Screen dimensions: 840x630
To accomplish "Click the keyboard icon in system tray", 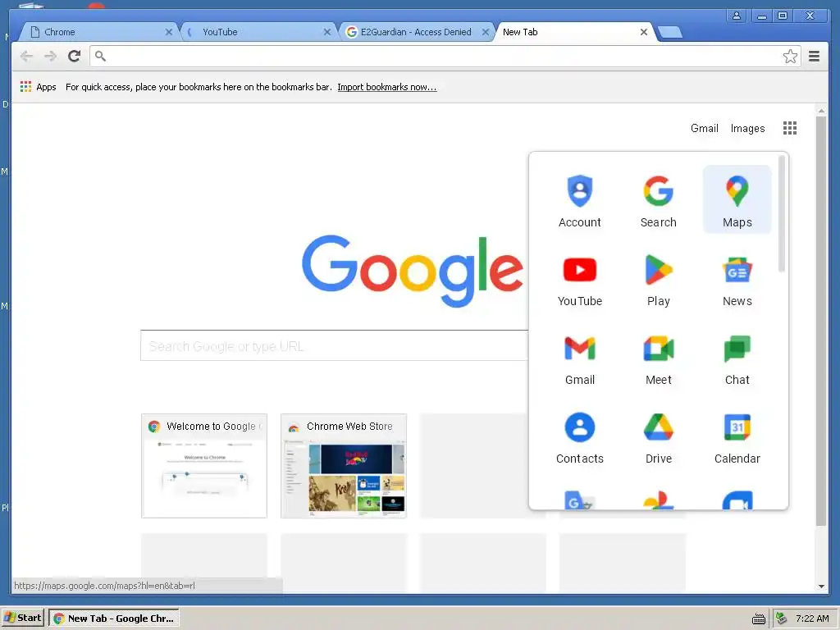I will [759, 619].
